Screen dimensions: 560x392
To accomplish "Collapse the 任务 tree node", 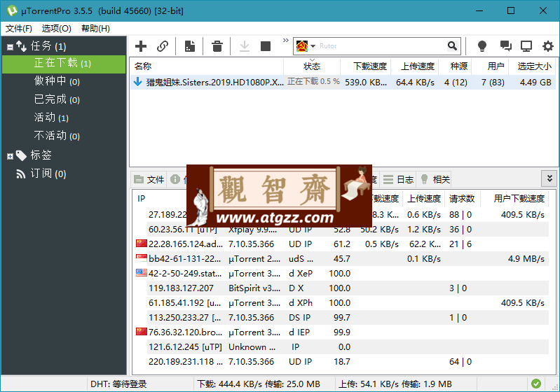I will [10, 47].
